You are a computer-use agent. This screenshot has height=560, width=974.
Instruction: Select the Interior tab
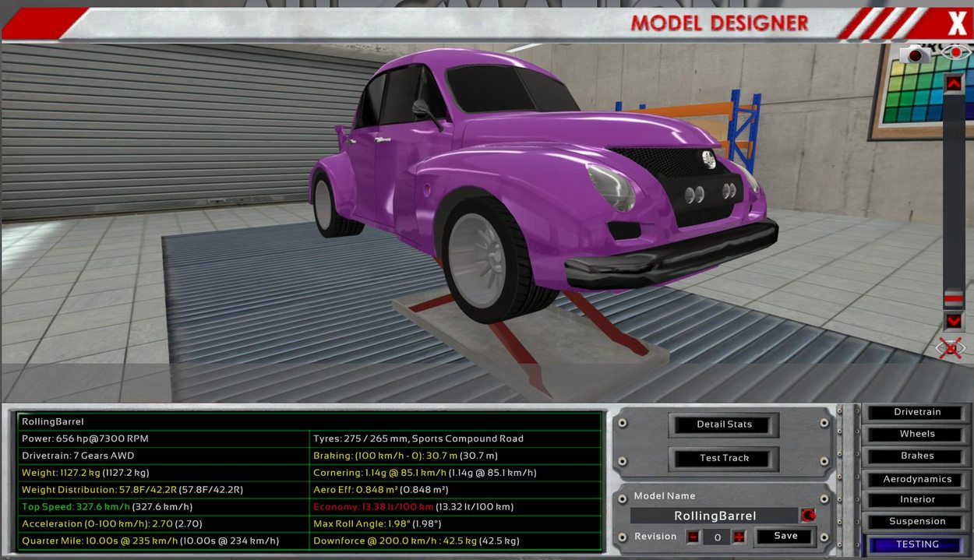917,499
